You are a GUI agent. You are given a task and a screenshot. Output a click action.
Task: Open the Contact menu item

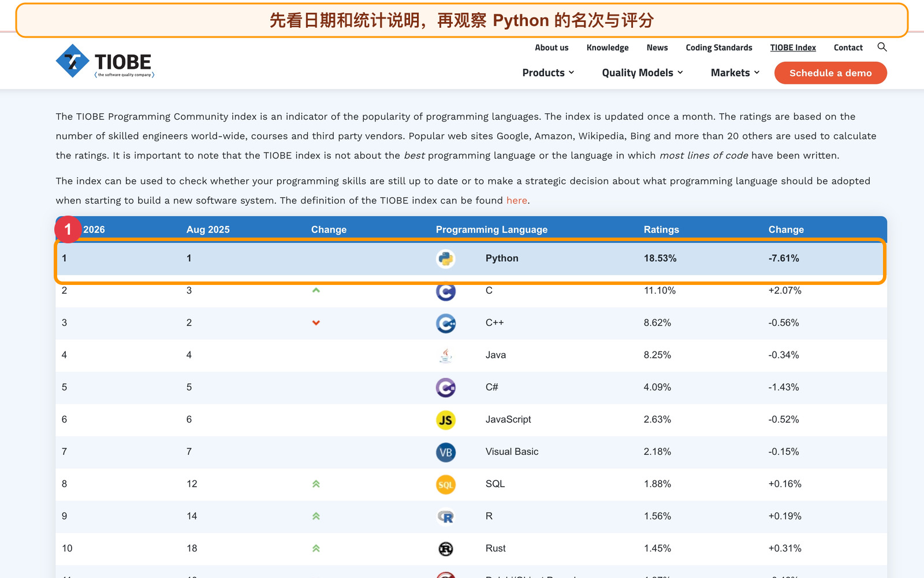click(848, 47)
